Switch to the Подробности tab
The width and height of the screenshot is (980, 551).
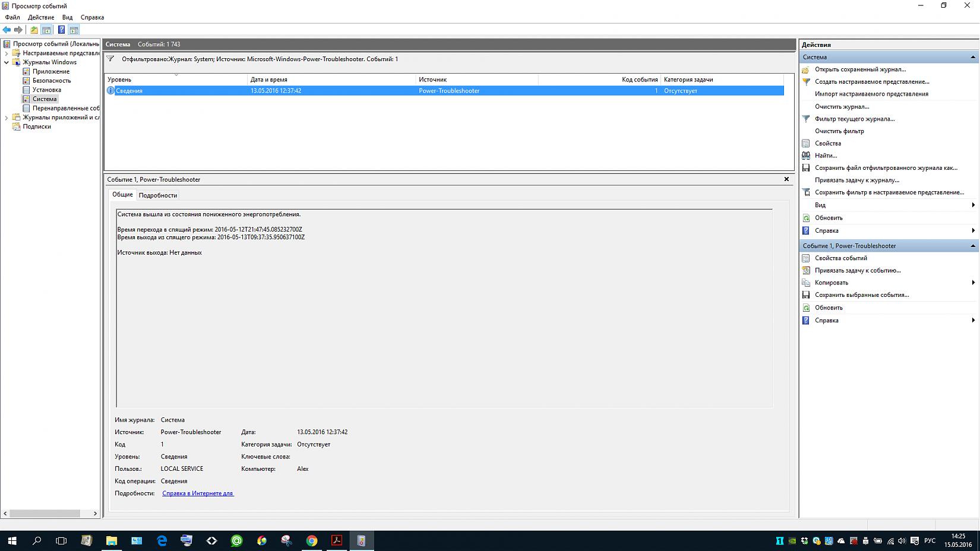point(158,195)
